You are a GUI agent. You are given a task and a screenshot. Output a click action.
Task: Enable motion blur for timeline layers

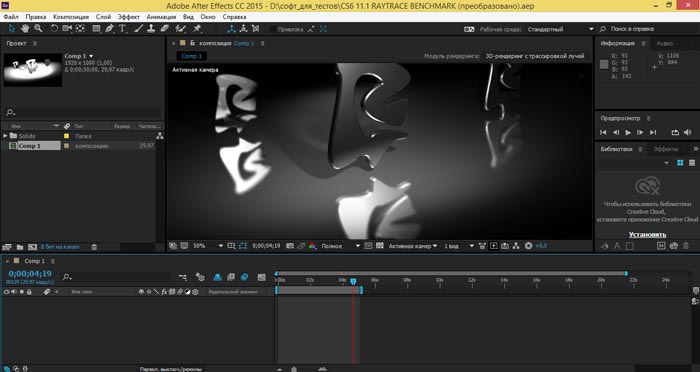[x=244, y=277]
